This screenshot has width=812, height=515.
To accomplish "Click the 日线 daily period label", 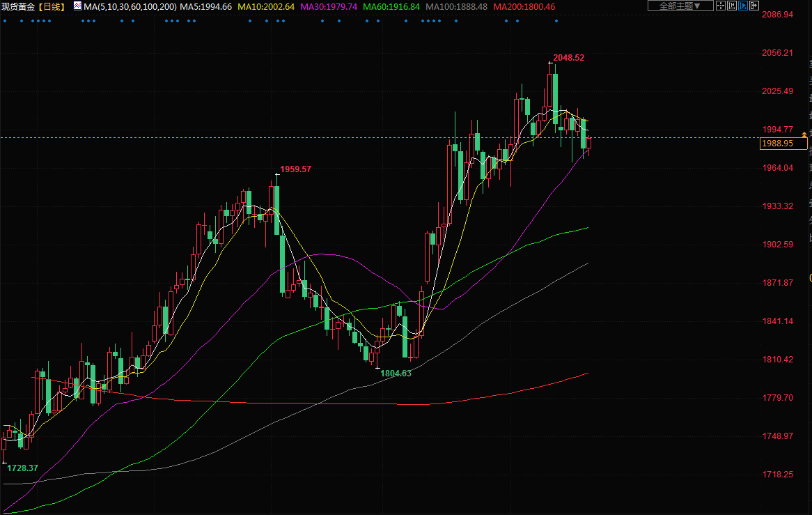I will tap(54, 6).
